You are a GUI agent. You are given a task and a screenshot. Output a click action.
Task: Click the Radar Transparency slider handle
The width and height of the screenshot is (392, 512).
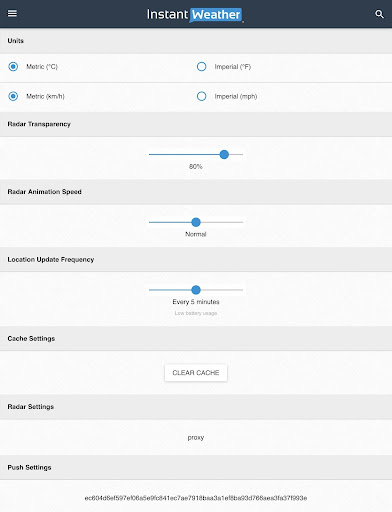tap(224, 155)
